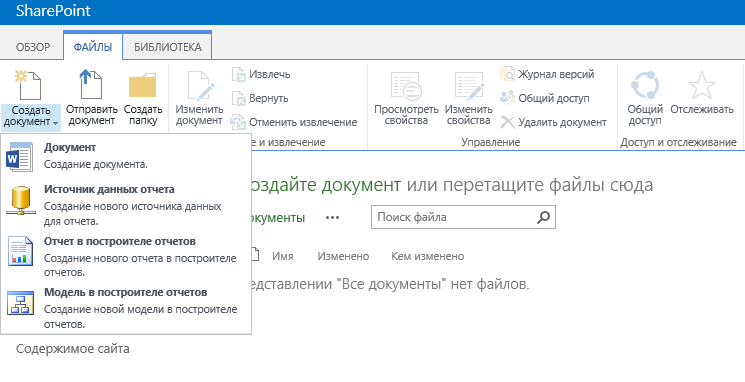Click the Отчет в построителе отчетов chart icon
The height and width of the screenshot is (382, 745).
(x=20, y=251)
